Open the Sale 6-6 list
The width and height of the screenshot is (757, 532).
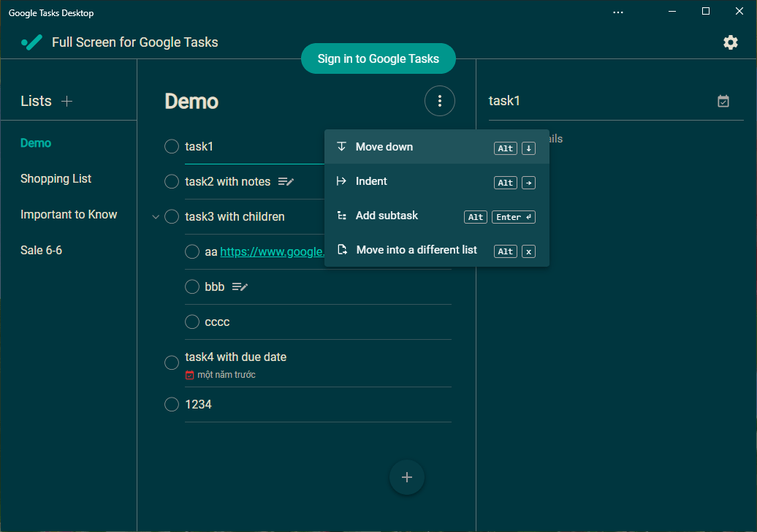(41, 250)
